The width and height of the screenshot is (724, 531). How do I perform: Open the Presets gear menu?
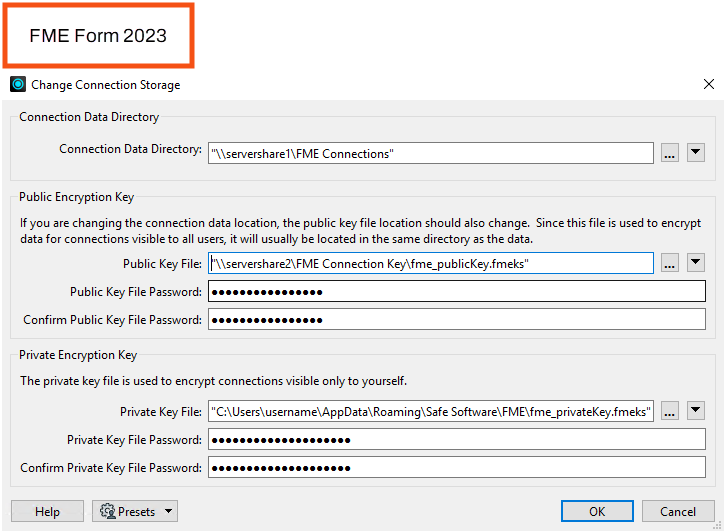135,511
